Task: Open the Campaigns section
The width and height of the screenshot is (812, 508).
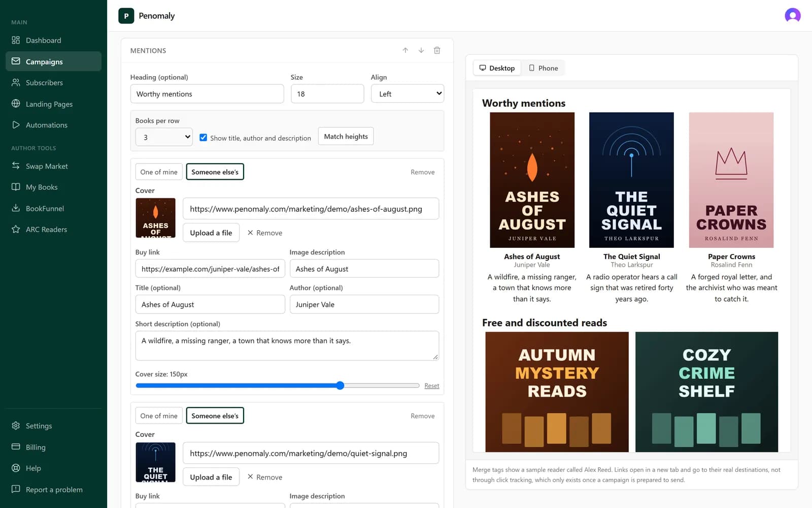Action: [53, 61]
